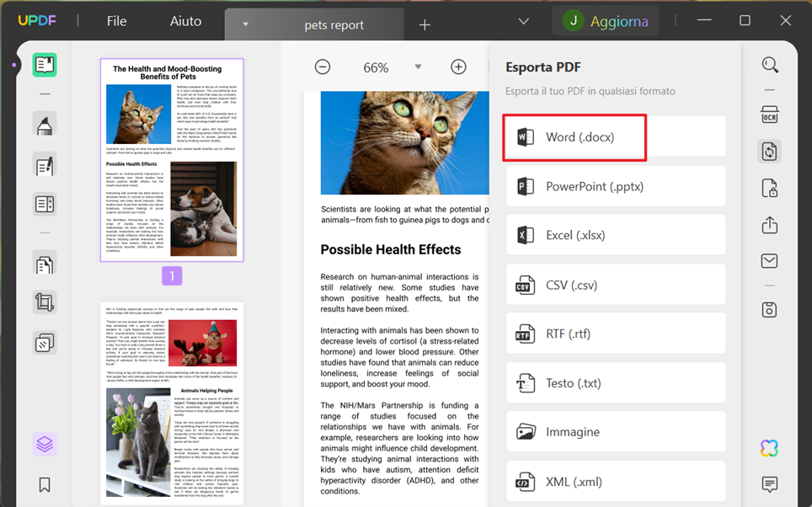812x507 pixels.
Task: Open the bookmark panel icon
Action: (45, 485)
